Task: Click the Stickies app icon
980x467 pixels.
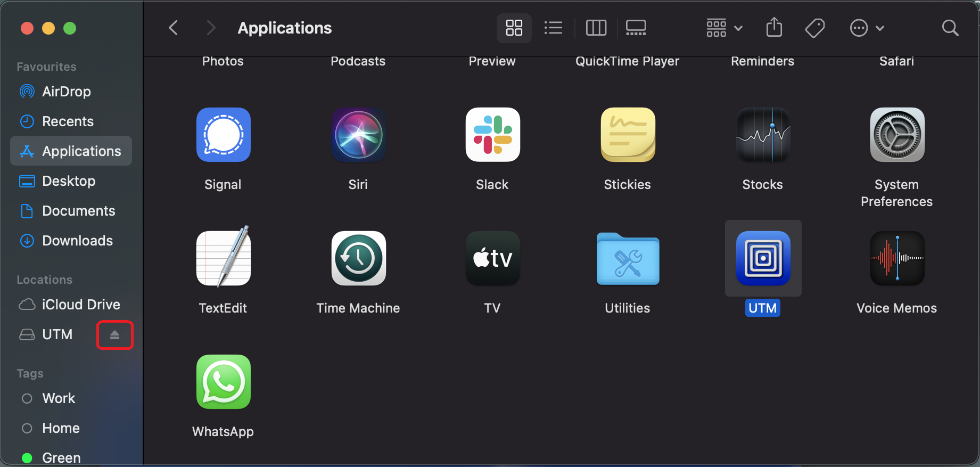Action: pos(628,135)
